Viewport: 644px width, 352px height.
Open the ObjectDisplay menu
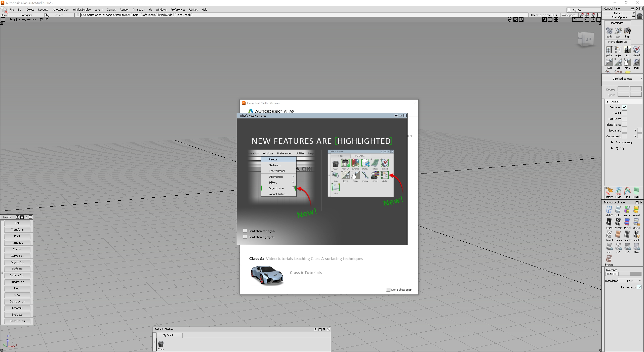pyautogui.click(x=60, y=10)
